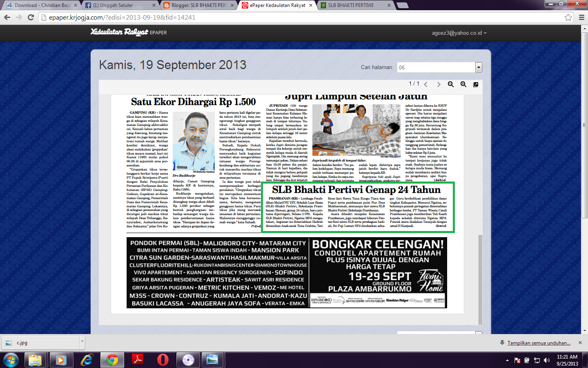Go back with the browser back arrow

pos(7,17)
